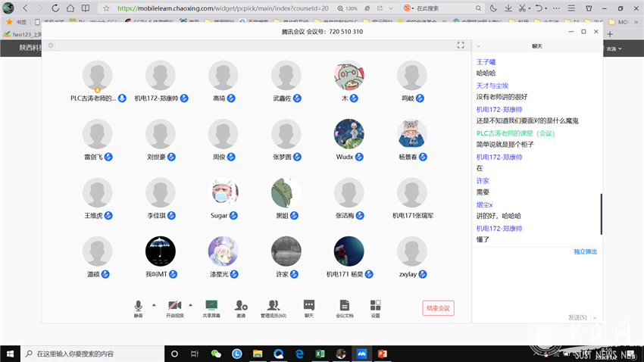Open the 邀请 invite participants icon
The image size is (644, 362).
[x=241, y=307]
